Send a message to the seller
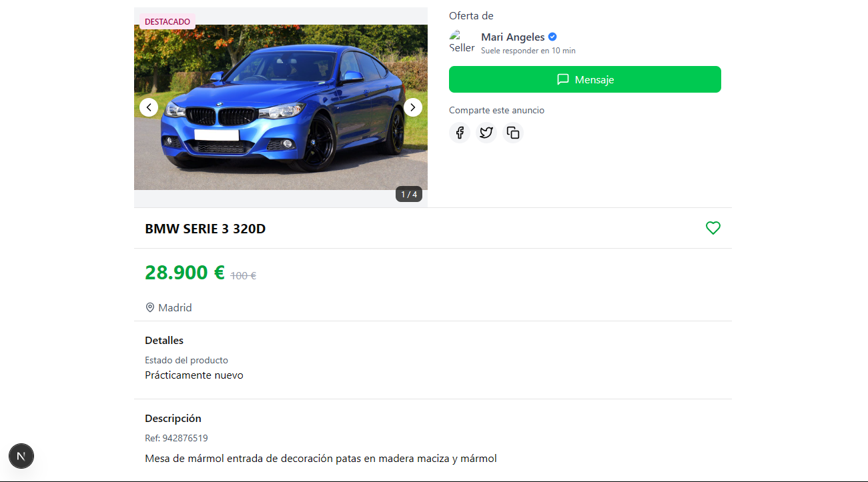Screen dimensions: 868x482 tap(585, 79)
